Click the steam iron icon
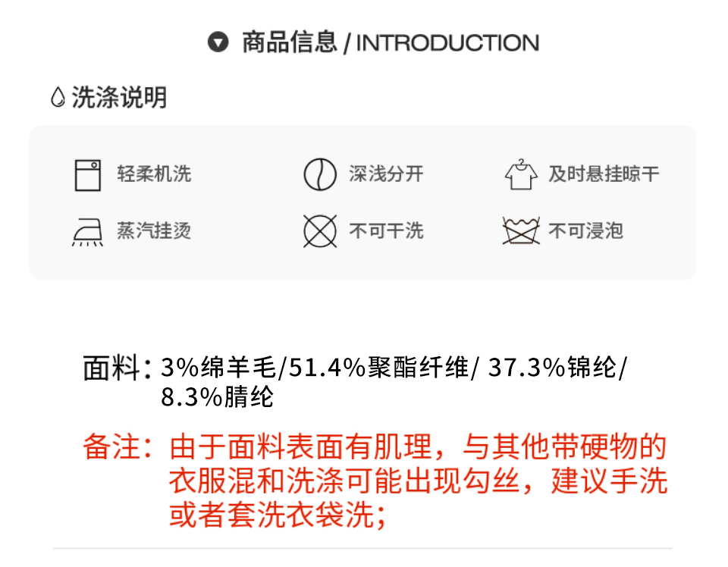Viewport: 728px width, 567px height. (88, 232)
